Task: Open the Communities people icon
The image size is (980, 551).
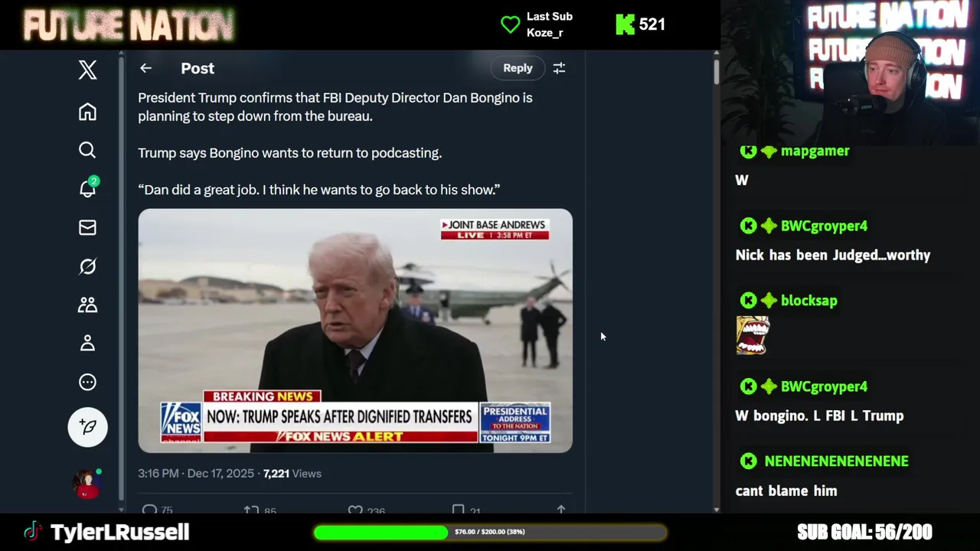Action: point(87,305)
